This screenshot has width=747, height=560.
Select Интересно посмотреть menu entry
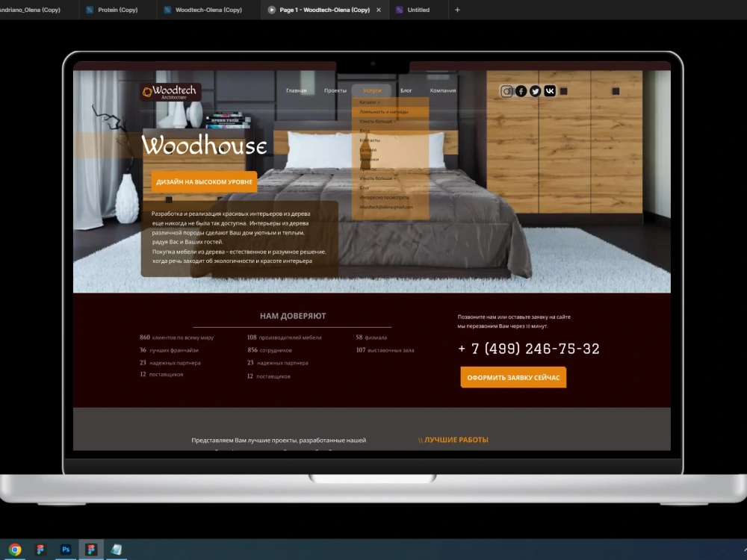(384, 198)
